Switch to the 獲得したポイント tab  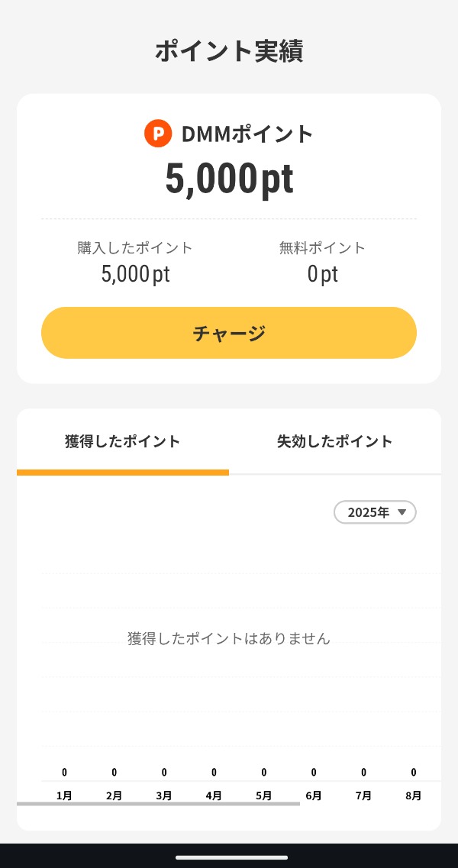pos(123,441)
